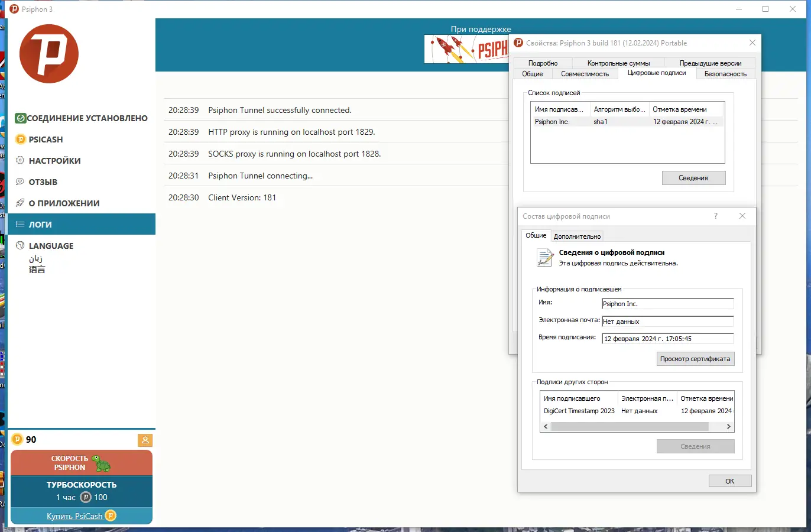Click the Настройки gear icon

click(x=20, y=161)
